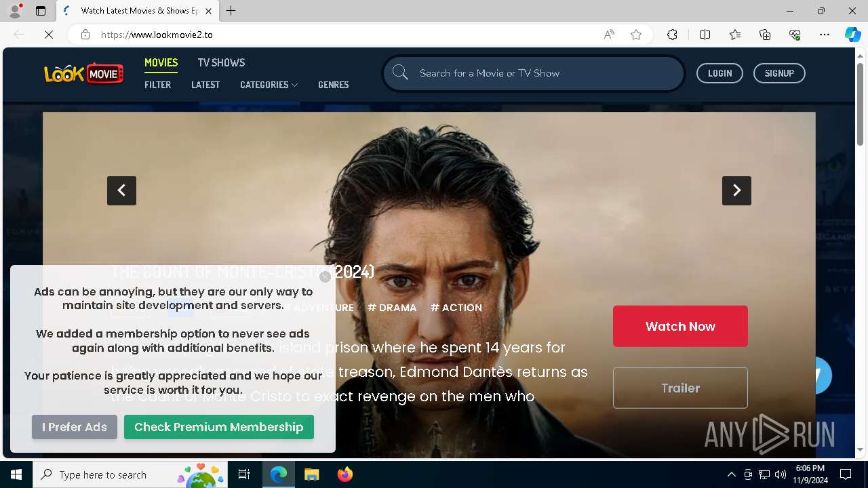Open volume control in system tray
This screenshot has width=868, height=488.
pyautogui.click(x=781, y=474)
